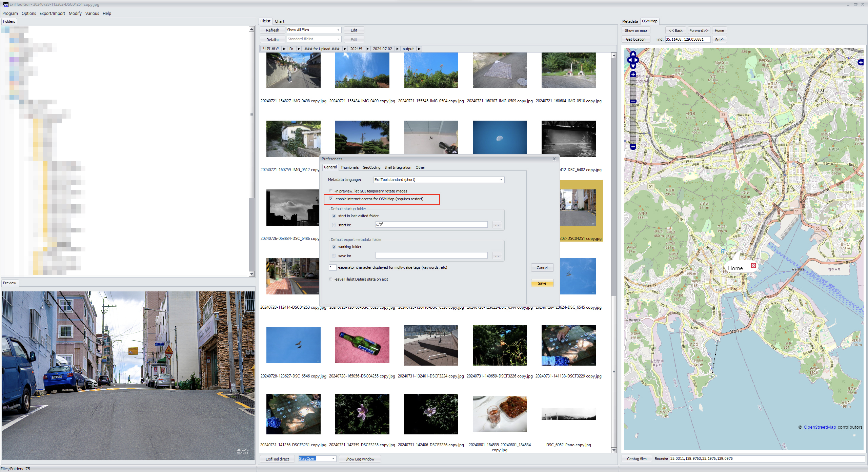Expand the 'Show All Files' dropdown
The image size is (868, 472).
[338, 30]
